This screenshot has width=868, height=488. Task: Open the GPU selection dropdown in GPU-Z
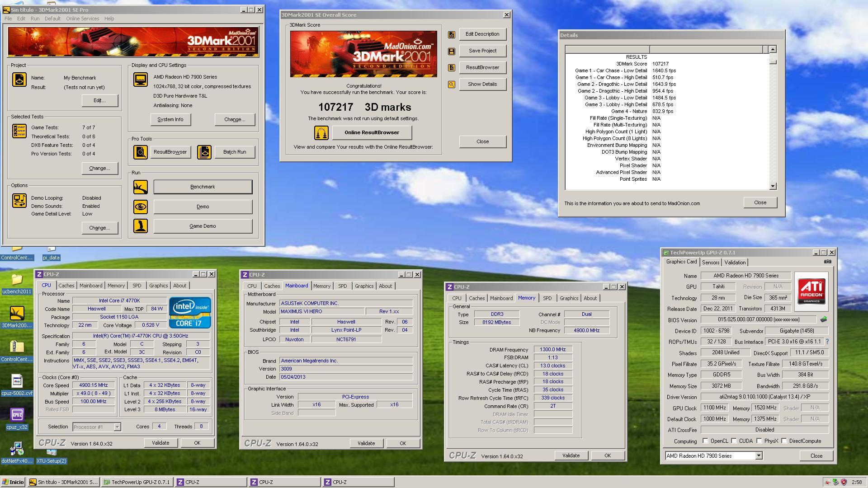[x=759, y=456]
